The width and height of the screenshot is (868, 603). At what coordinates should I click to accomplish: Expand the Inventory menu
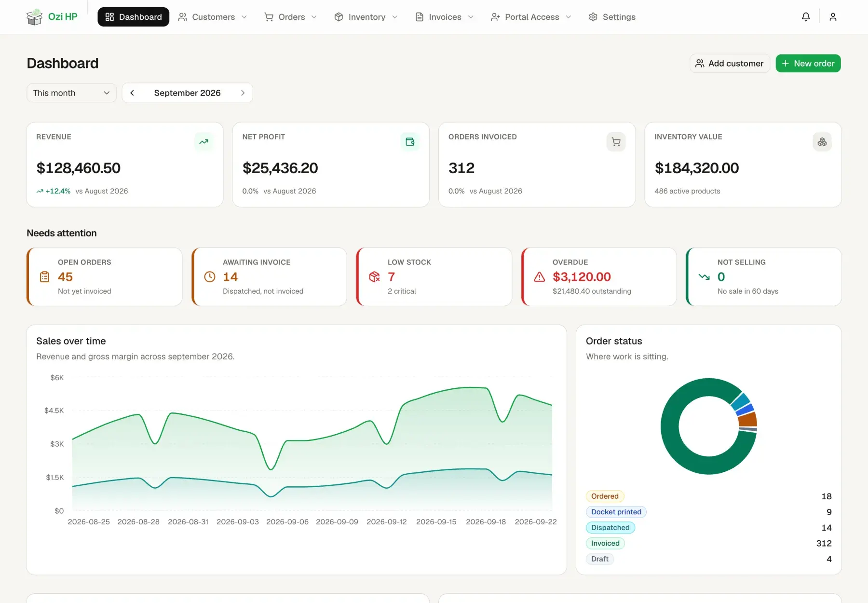(366, 17)
